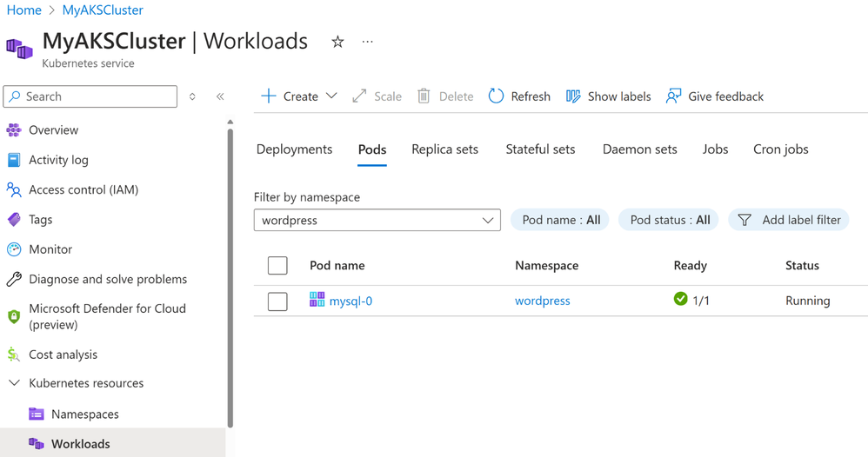The image size is (868, 457).
Task: Open Activity log in the sidebar
Action: click(58, 160)
